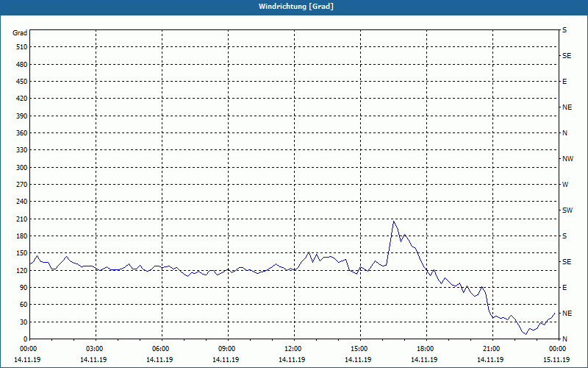Image resolution: width=588 pixels, height=368 pixels.
Task: Click N compass label level with 0
Action: click(564, 339)
